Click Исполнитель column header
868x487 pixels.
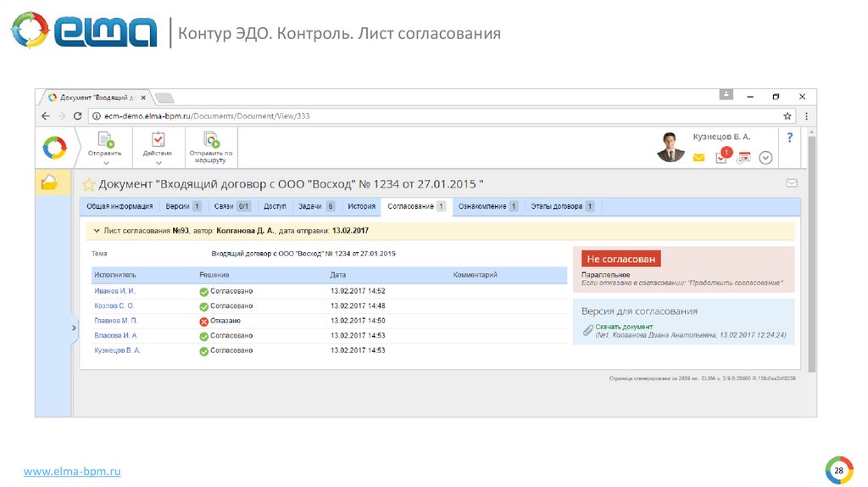114,275
